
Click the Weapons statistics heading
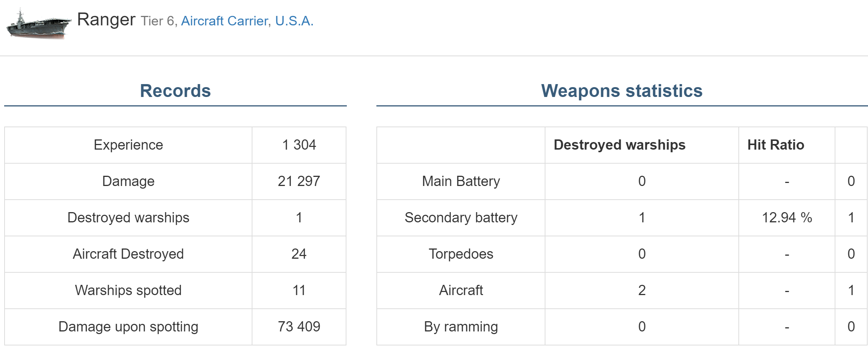tap(622, 91)
